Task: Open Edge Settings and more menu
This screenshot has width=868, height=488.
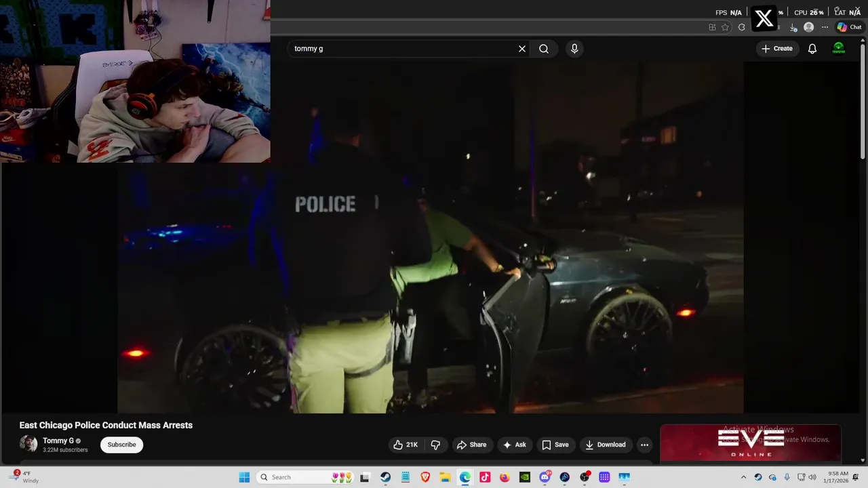Action: [825, 27]
